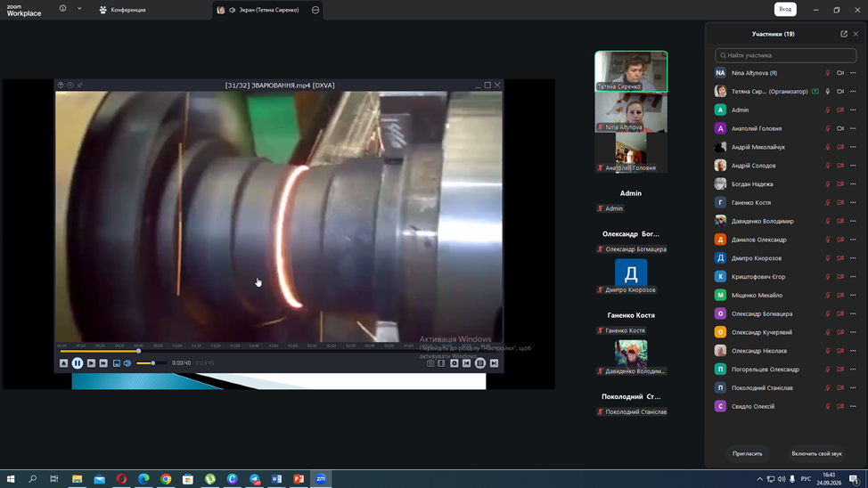The image size is (868, 488).
Task: Click the eject/open file button in the player
Action: (x=63, y=363)
